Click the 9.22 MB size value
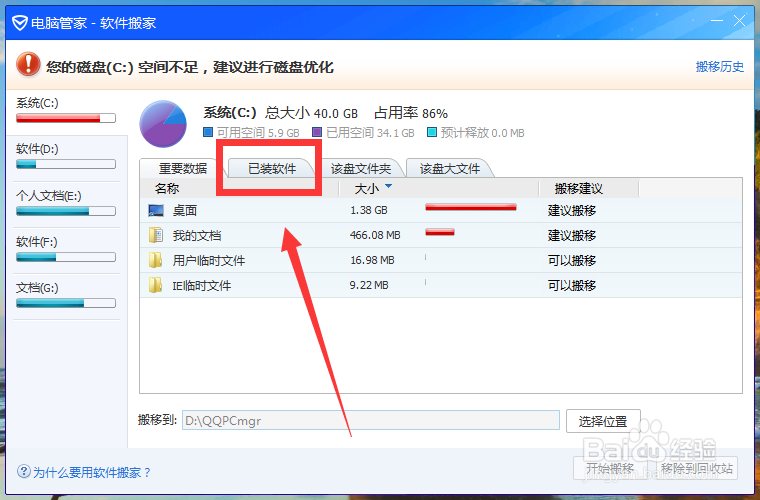The height and width of the screenshot is (500, 760). tap(369, 285)
